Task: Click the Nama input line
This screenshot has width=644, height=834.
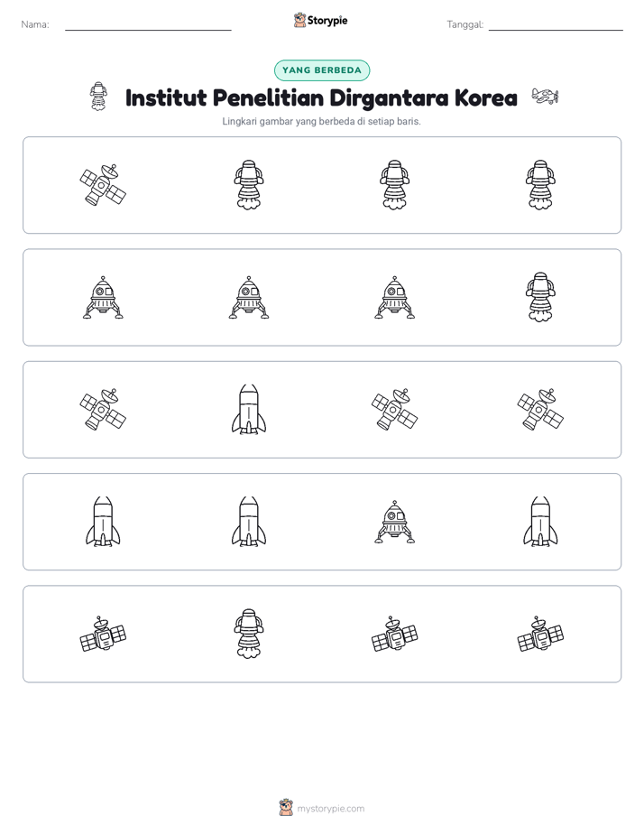Action: click(x=148, y=25)
